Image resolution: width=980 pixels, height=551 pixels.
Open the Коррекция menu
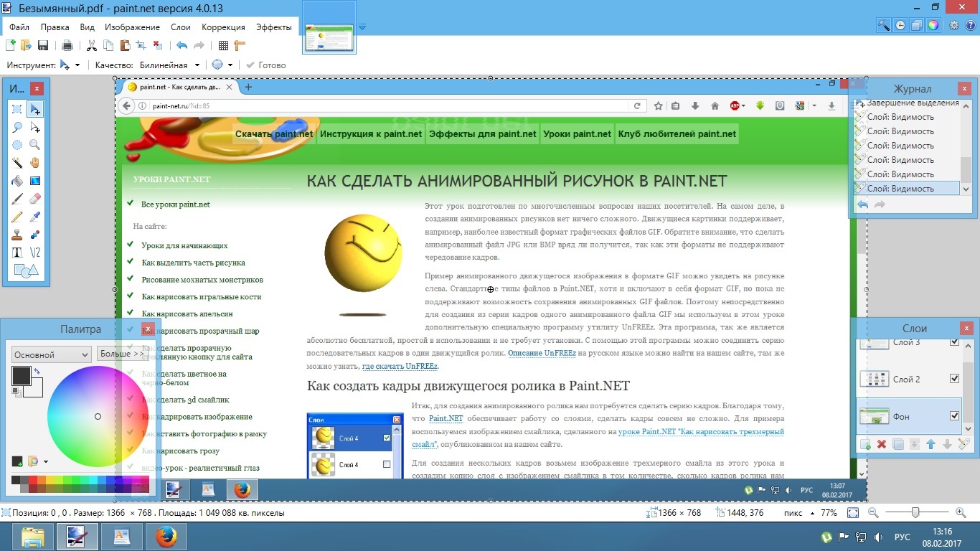pos(223,27)
